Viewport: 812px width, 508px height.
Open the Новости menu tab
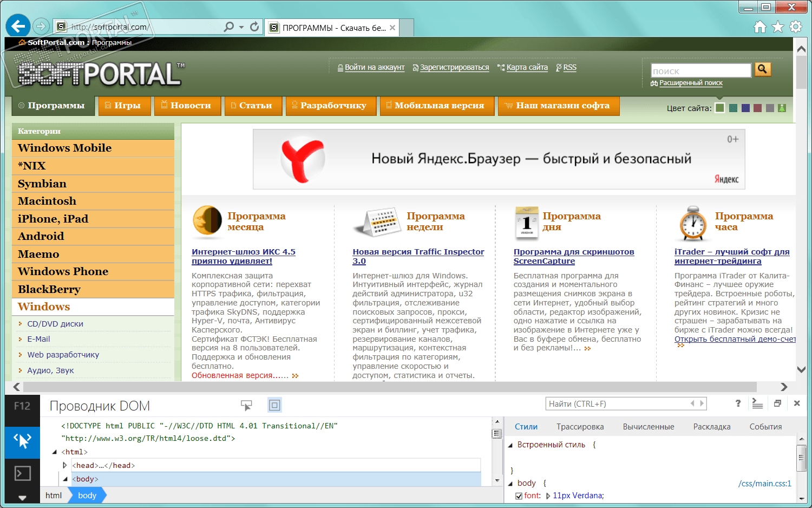point(188,106)
